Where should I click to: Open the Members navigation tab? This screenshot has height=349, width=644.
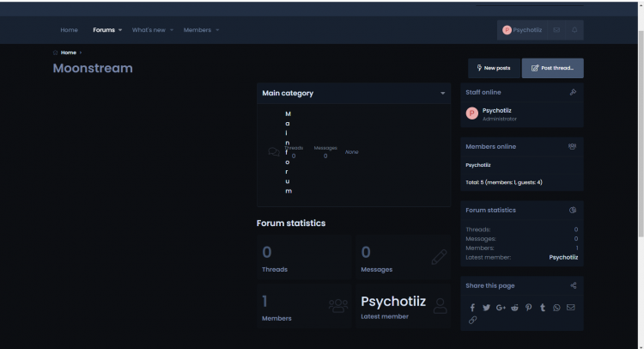pos(197,30)
